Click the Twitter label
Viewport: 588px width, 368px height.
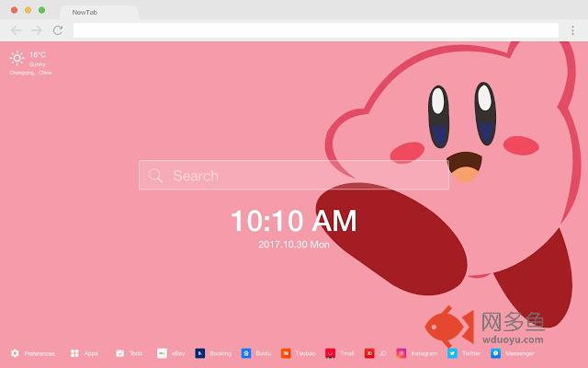click(x=471, y=353)
